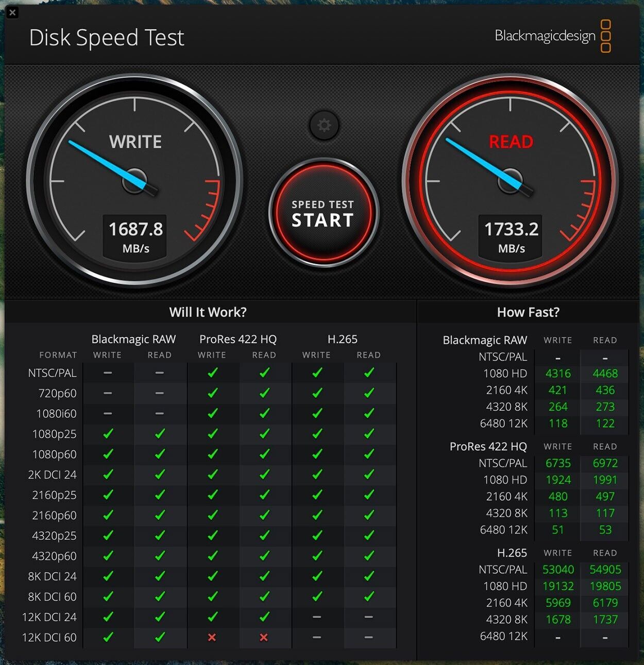Click the Blackmagicdesign logo
644x665 pixels.
pos(553,36)
